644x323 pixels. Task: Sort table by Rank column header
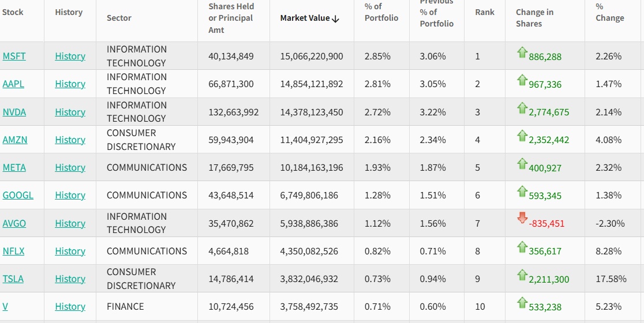(x=485, y=12)
